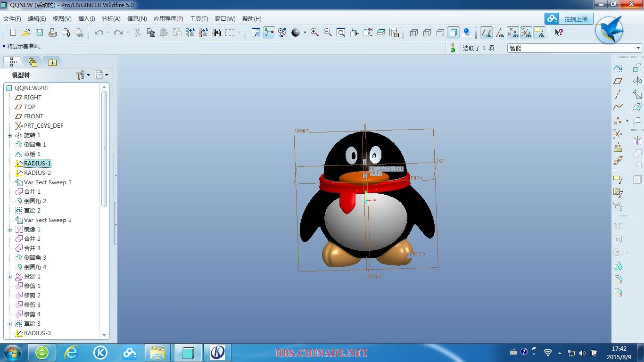644x362 pixels.
Task: Toggle datum planes display
Action: (x=487, y=33)
